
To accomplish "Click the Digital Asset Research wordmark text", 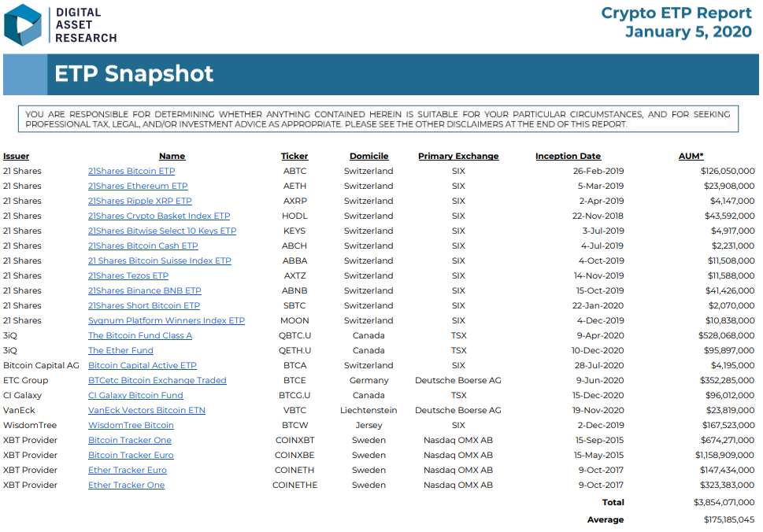I will 86,25.
